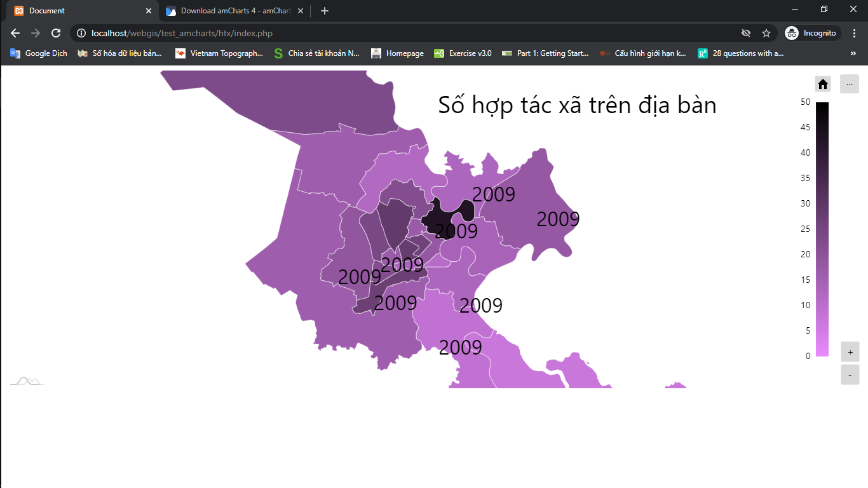The image size is (868, 488).
Task: Zoom out on the map using the minus control
Action: pos(850,374)
